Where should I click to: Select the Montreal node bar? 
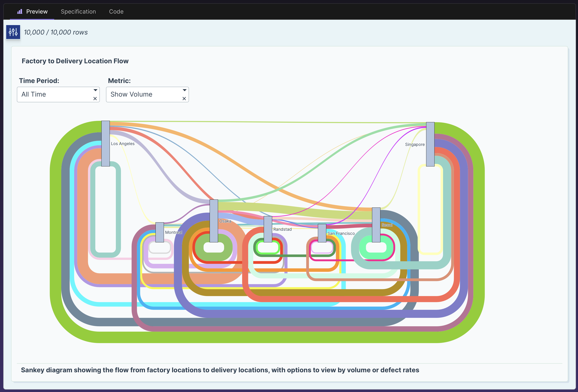pos(160,232)
